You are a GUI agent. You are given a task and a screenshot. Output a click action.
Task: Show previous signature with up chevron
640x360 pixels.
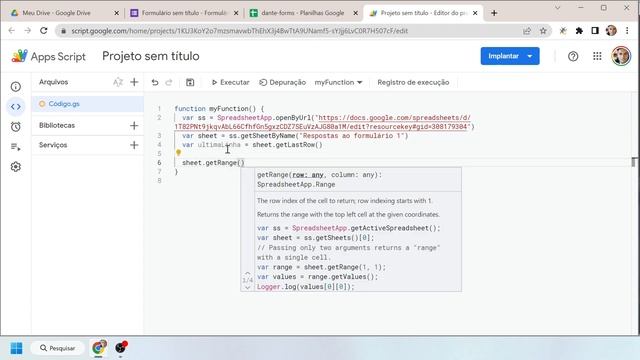[247, 273]
